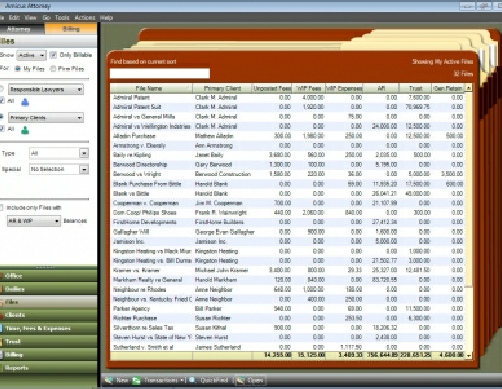This screenshot has width=502, height=389.
Task: Open the Clients navigation section
Action: click(x=48, y=315)
